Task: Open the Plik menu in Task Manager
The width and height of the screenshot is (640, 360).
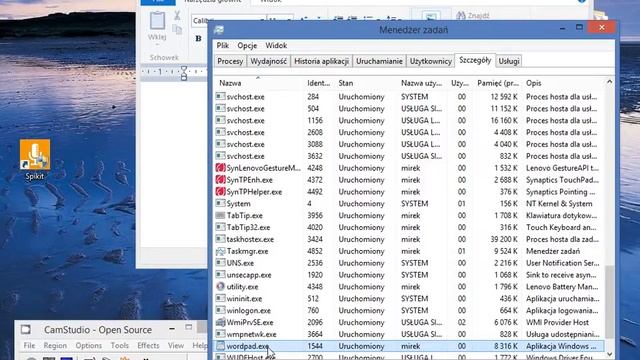Action: click(222, 45)
